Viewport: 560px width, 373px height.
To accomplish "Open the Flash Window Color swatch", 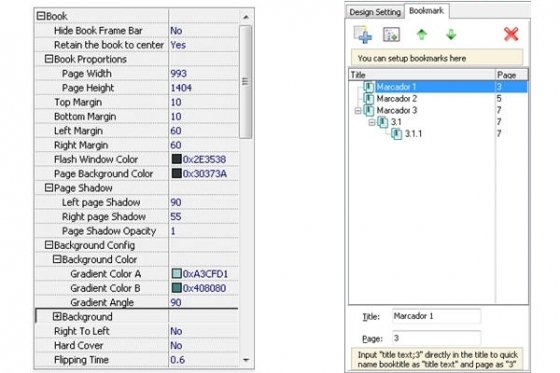I will coord(176,159).
